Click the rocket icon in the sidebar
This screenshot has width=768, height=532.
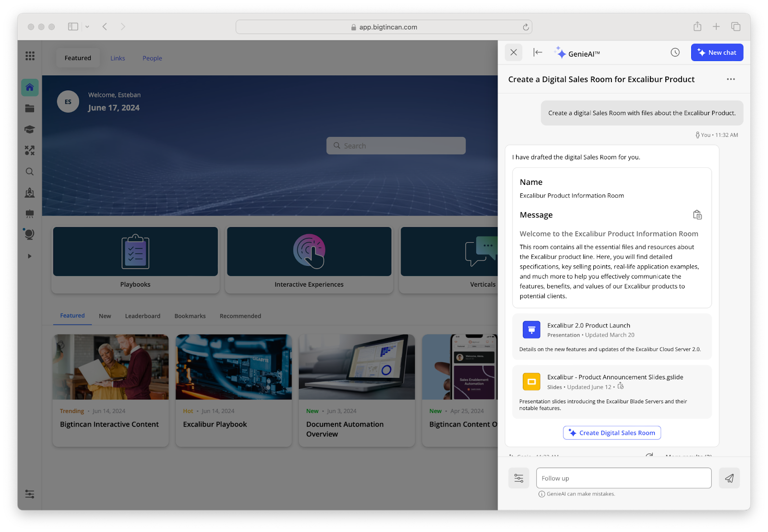pos(30,193)
